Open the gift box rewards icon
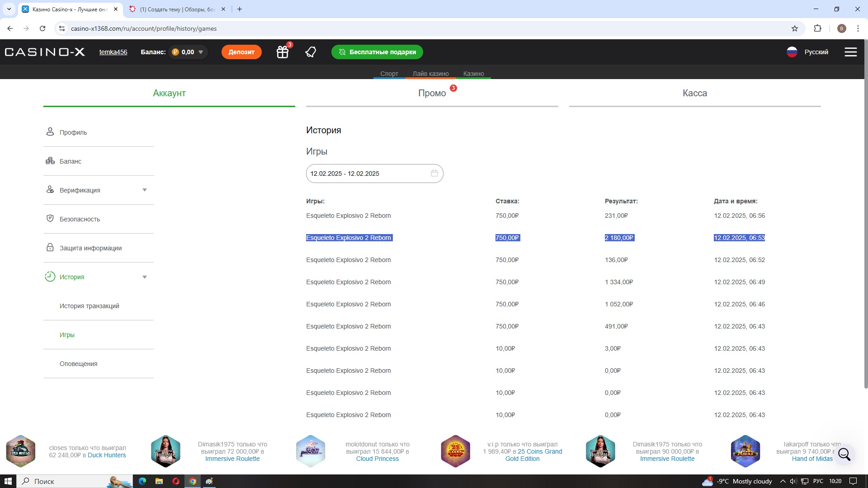868x488 pixels. tap(283, 52)
